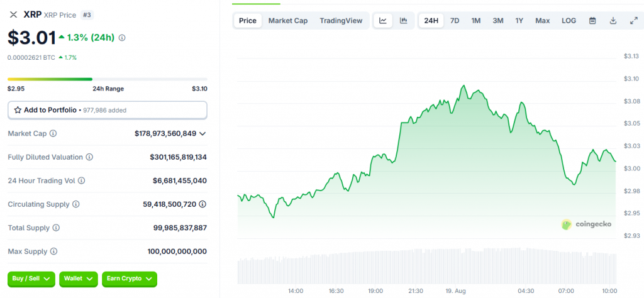Open the calendar date range picker
The width and height of the screenshot is (644, 298).
(x=592, y=21)
